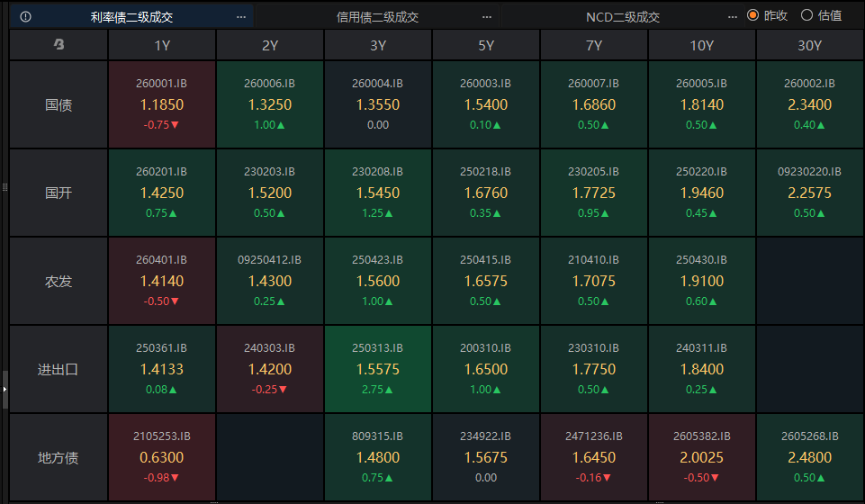Click the down arrow in 国债 1Y cell
The height and width of the screenshot is (504, 865).
pyautogui.click(x=176, y=125)
